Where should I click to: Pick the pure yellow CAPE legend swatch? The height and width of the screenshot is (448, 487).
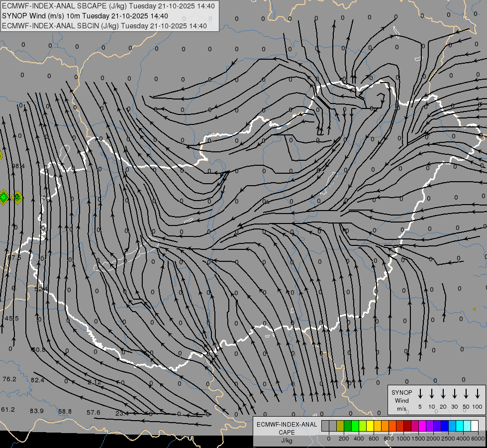(x=370, y=426)
